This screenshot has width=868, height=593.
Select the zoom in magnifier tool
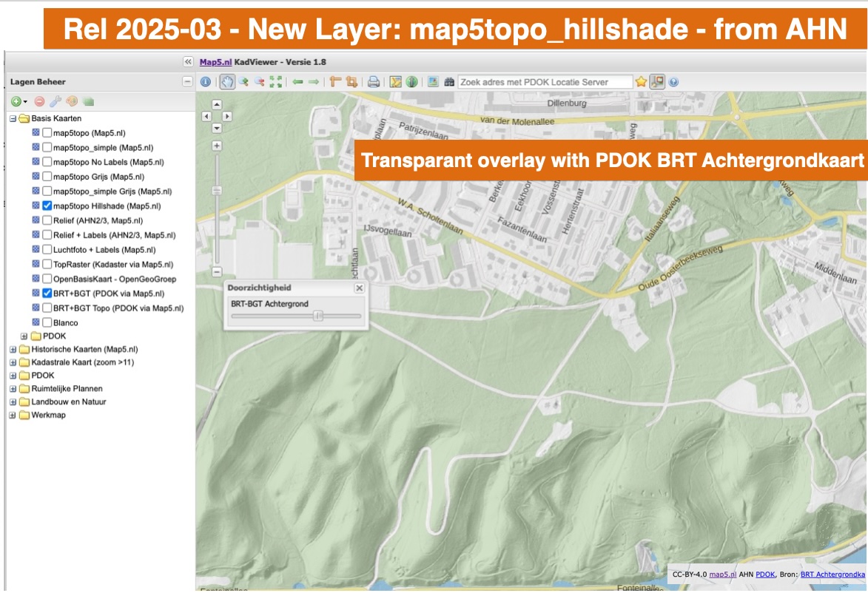pyautogui.click(x=243, y=82)
